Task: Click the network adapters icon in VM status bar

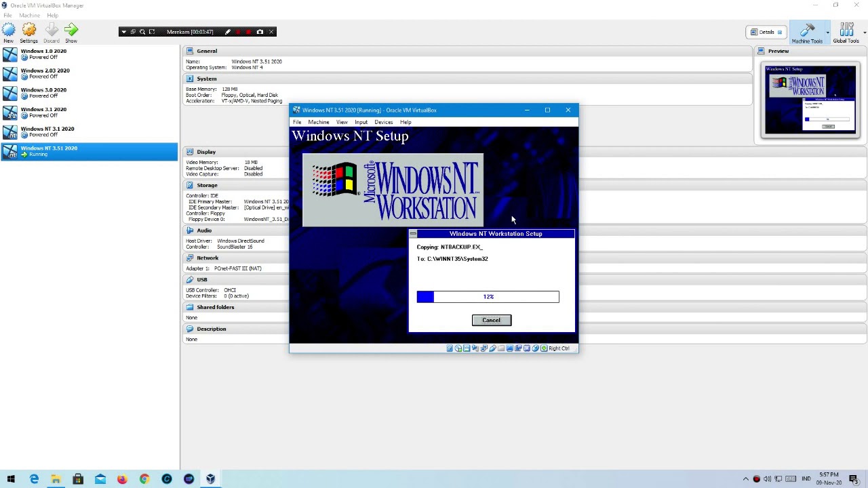Action: tap(484, 348)
